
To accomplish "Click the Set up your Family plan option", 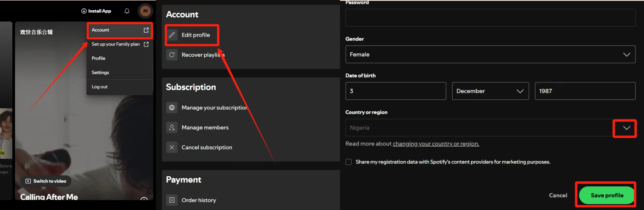I will (x=115, y=44).
